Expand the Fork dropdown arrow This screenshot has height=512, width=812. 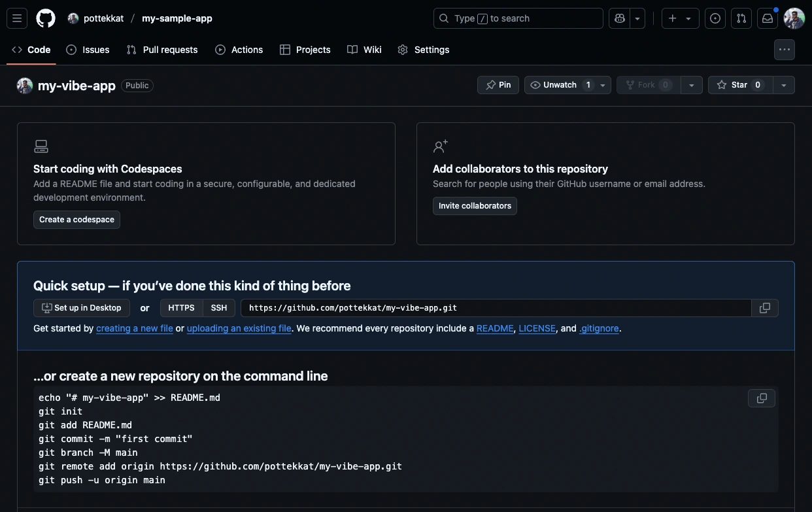[692, 85]
